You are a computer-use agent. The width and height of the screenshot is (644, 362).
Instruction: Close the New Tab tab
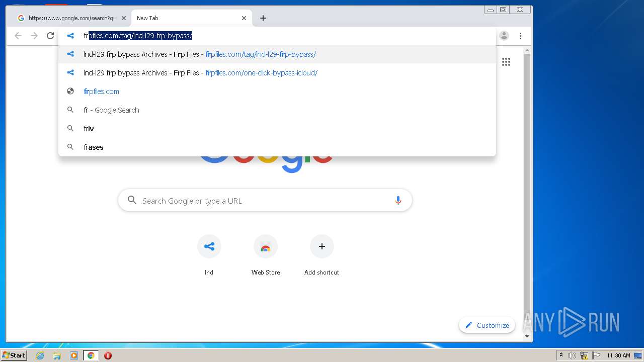pyautogui.click(x=244, y=18)
